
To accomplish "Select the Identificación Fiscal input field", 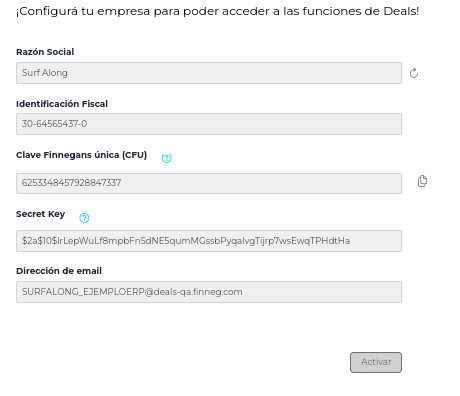I will [x=209, y=124].
